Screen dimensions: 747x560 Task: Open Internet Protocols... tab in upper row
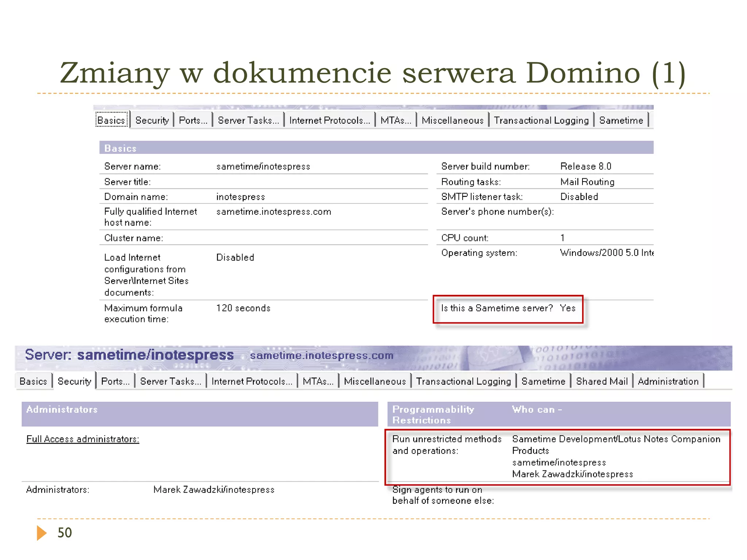(x=330, y=120)
